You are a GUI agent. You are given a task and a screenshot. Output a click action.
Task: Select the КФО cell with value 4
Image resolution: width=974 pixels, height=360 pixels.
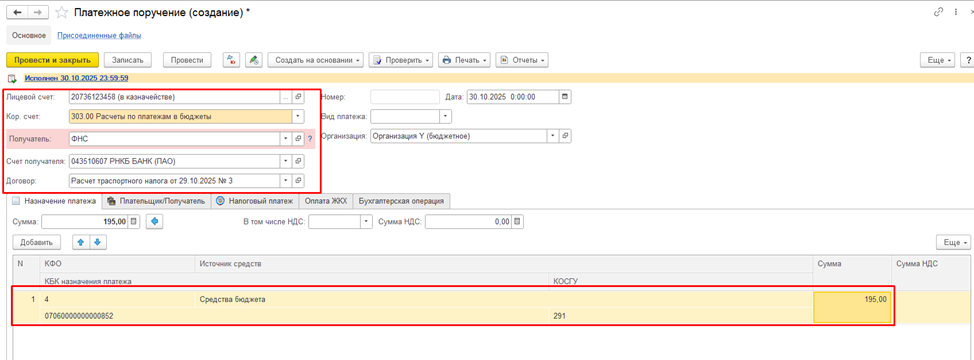pos(118,300)
